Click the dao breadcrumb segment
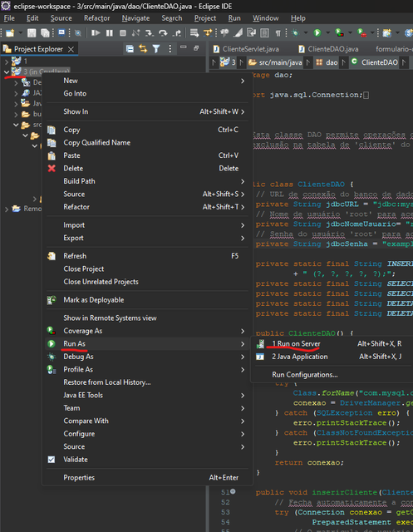Viewport: 413px width, 532px height. coord(327,62)
